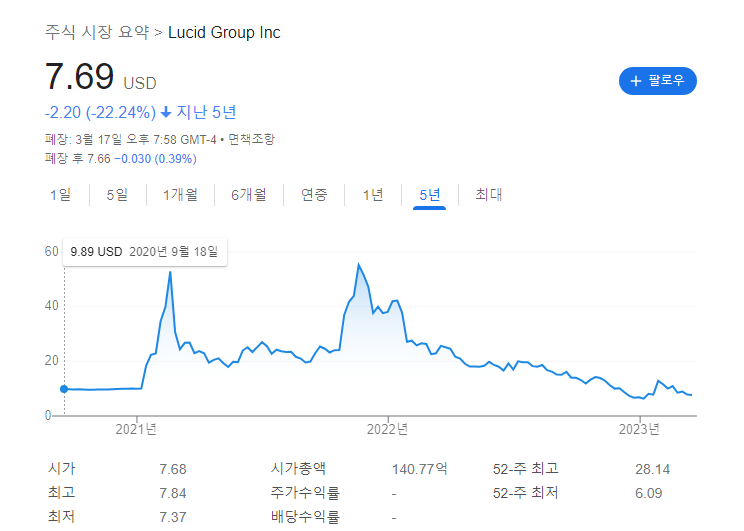744x531 pixels.
Task: Click the 7.69 current price
Action: pyautogui.click(x=79, y=76)
